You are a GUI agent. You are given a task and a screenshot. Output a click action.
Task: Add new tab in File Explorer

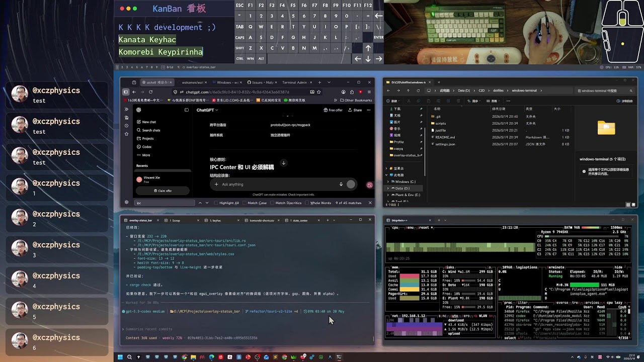(x=439, y=82)
